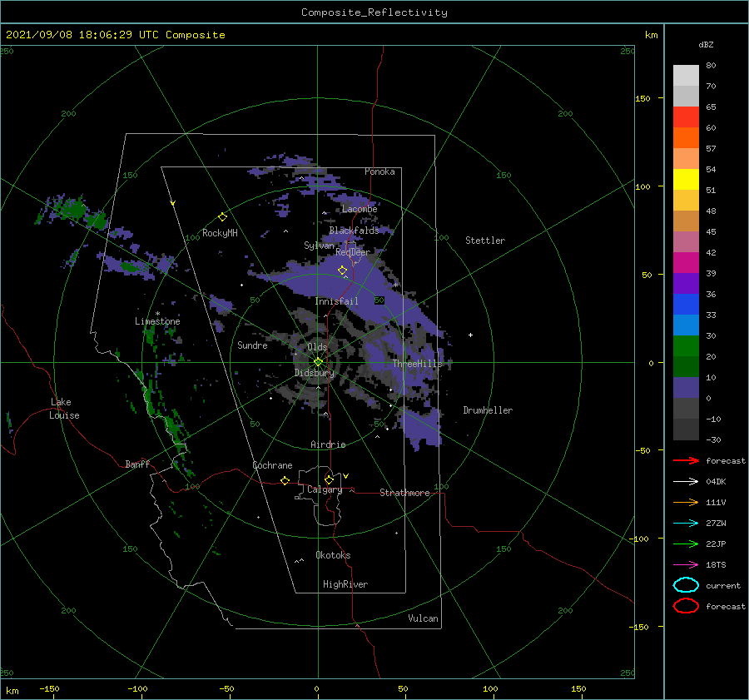The width and height of the screenshot is (749, 700).
Task: Click the green 22JP arrow legend icon
Action: pos(686,544)
